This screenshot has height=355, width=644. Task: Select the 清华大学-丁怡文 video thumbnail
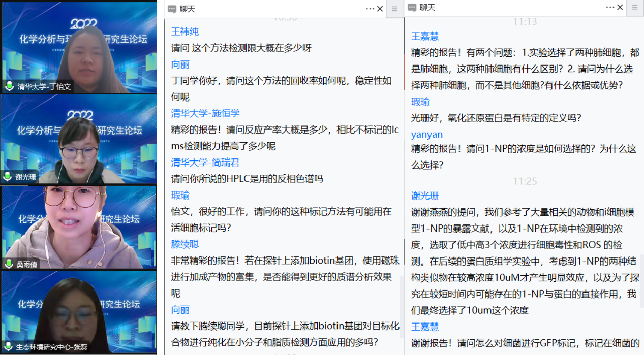79,47
